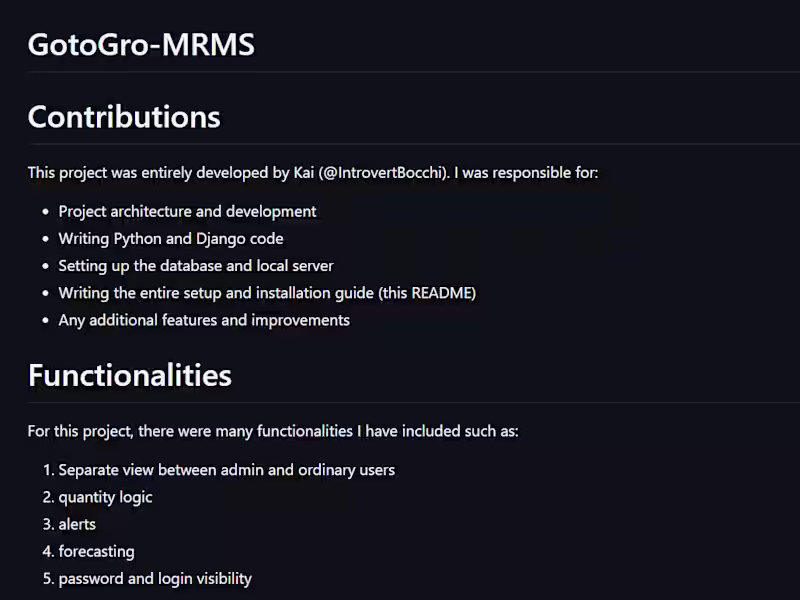Open the @IntrovertBocchi mention
Image resolution: width=800 pixels, height=600 pixels.
[x=385, y=173]
